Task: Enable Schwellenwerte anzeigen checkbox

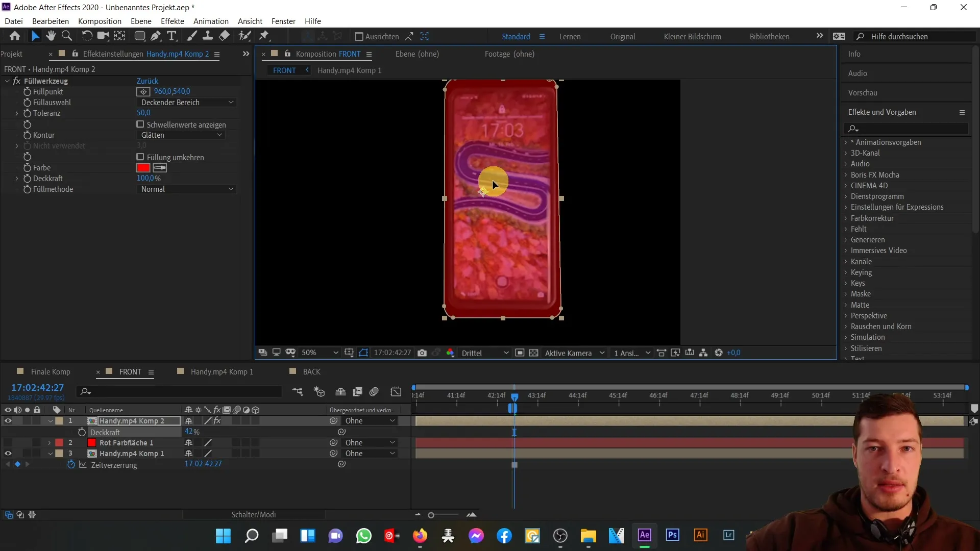Action: coord(140,124)
